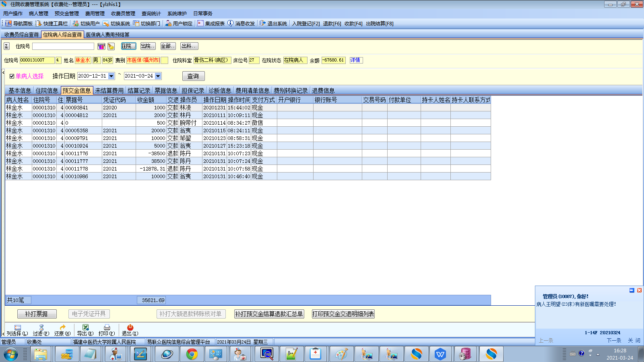Select the 结算记录 tab
Viewport: 644px width, 362px height.
(x=139, y=90)
